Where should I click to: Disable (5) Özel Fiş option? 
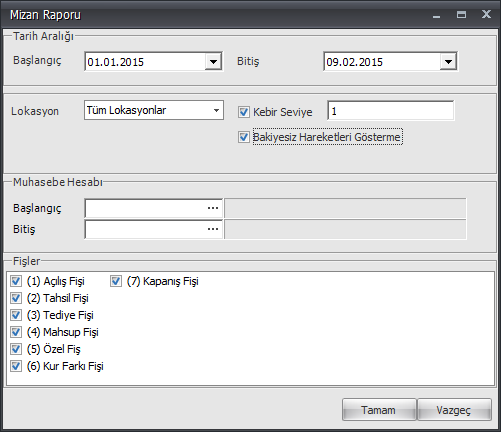coord(16,349)
